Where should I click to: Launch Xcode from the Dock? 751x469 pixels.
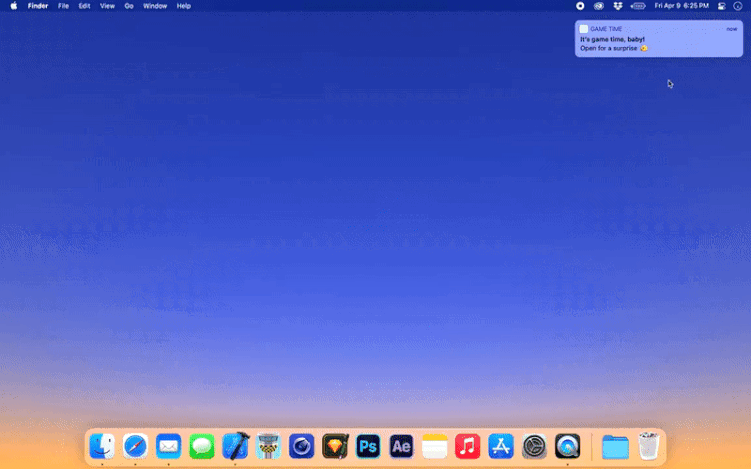click(235, 446)
